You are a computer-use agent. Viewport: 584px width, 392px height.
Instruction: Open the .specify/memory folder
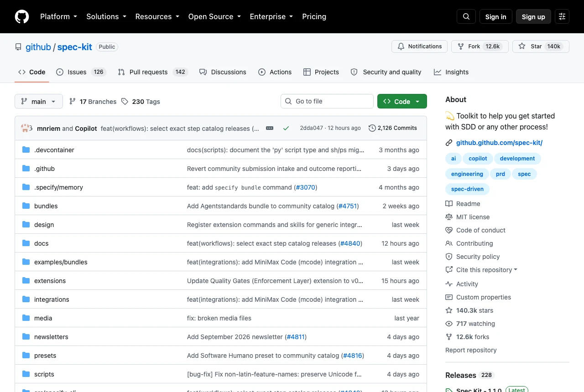point(58,187)
